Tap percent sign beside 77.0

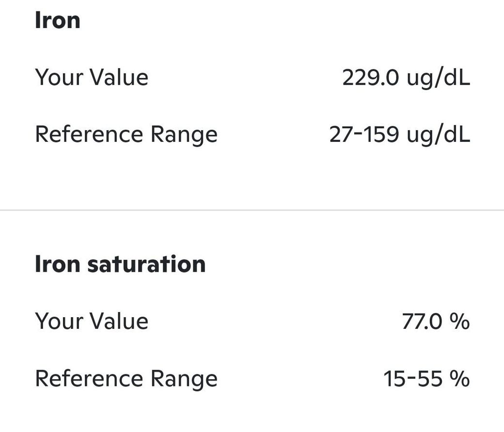tap(459, 322)
